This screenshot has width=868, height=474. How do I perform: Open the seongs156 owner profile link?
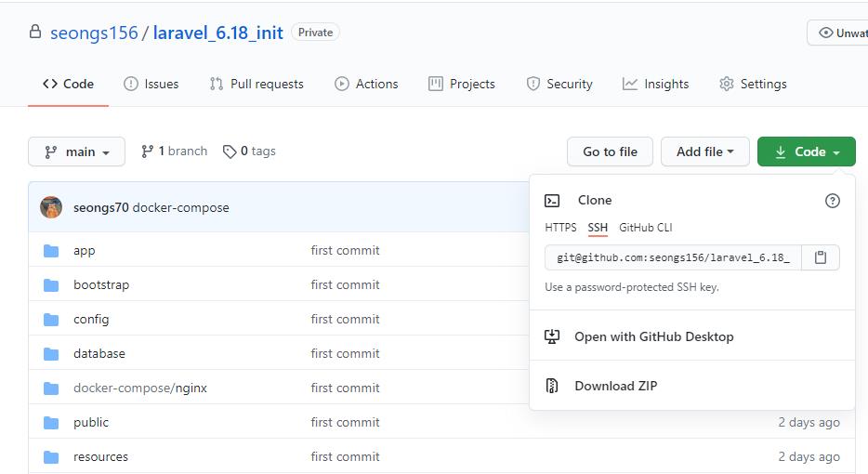(94, 33)
